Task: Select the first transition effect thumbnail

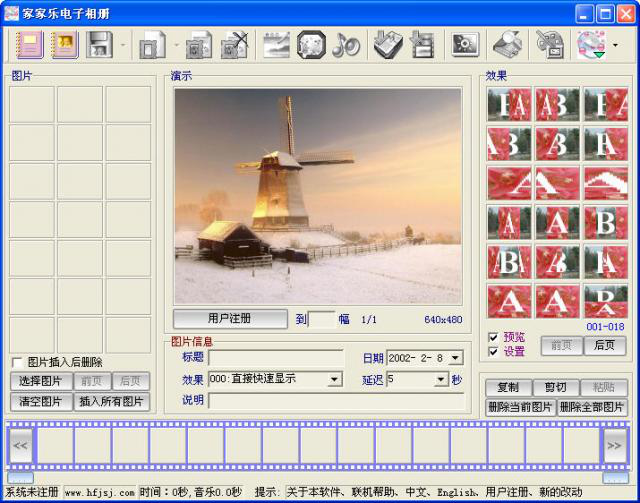Action: point(509,105)
